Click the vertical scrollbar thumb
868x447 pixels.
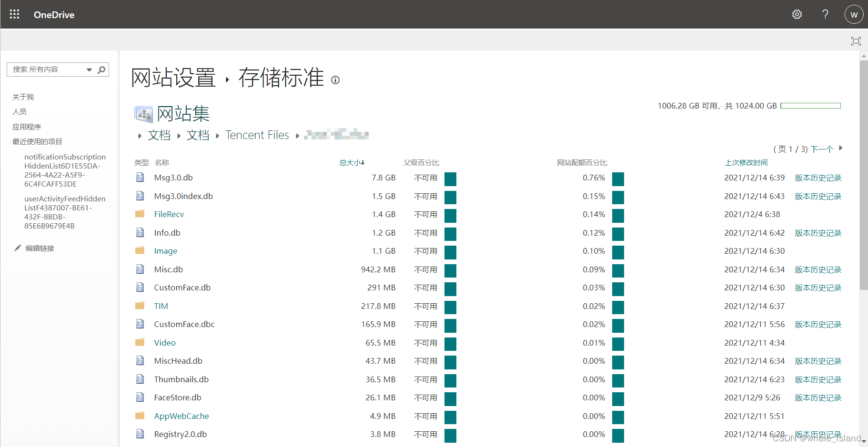(x=864, y=175)
